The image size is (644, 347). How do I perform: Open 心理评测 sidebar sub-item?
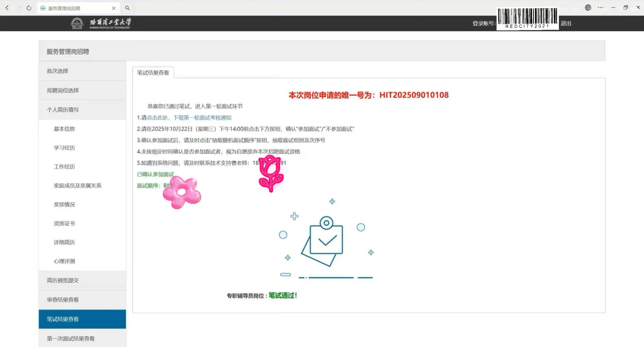64,261
